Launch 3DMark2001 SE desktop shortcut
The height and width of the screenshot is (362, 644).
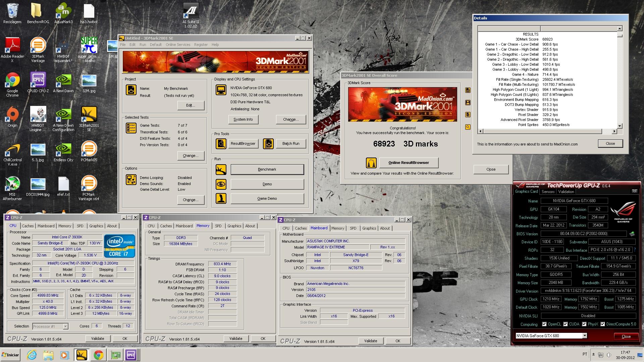point(89,119)
